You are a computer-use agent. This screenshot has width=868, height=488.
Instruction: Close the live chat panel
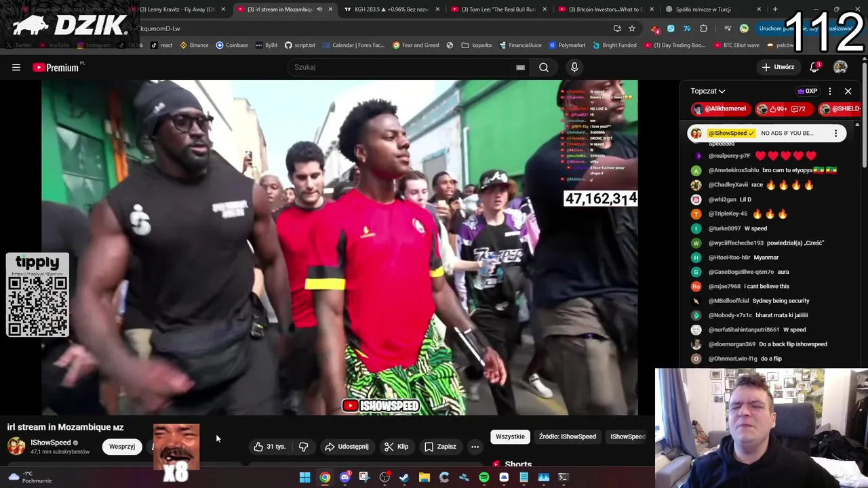848,91
